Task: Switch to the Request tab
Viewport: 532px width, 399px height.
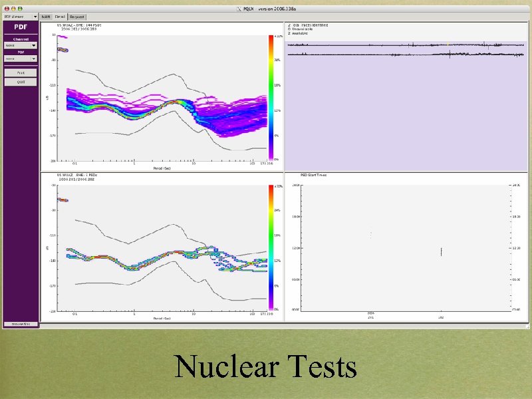Action: click(77, 17)
